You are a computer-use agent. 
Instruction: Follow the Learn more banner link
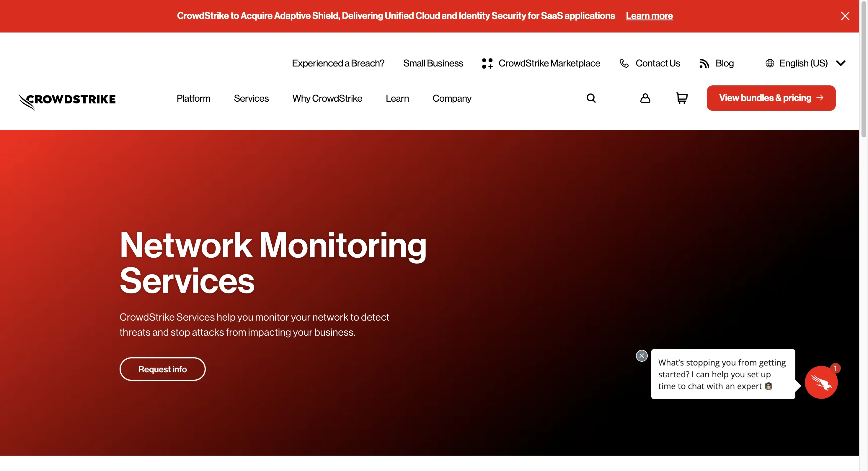(x=649, y=16)
